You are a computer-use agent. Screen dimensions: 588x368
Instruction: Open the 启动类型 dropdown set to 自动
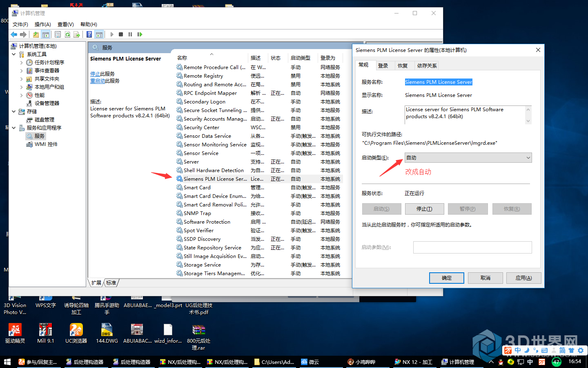coord(468,158)
